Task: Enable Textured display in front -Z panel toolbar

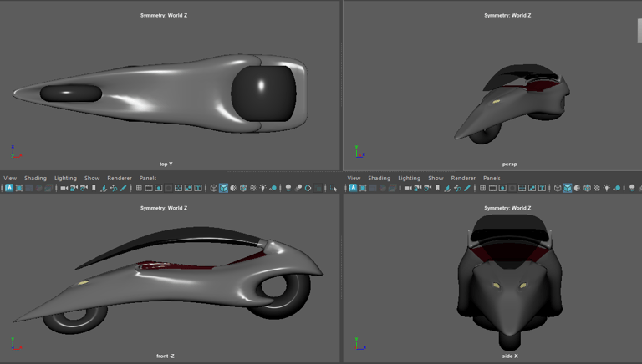Action: 253,188
